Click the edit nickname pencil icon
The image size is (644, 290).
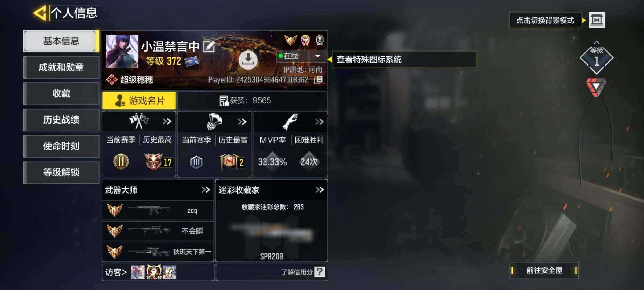tap(209, 47)
